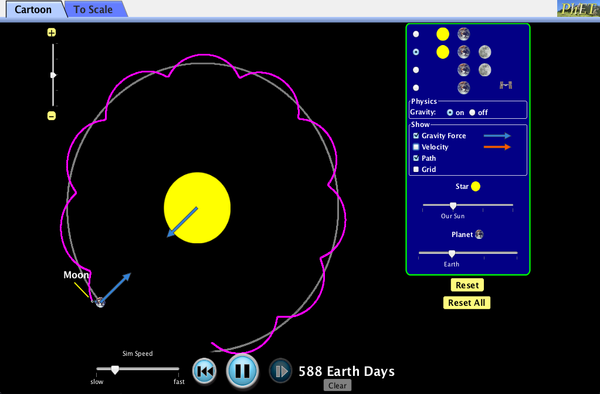Click the Planet mass slider handle
Viewport: 600px width, 394px height.
(x=452, y=254)
